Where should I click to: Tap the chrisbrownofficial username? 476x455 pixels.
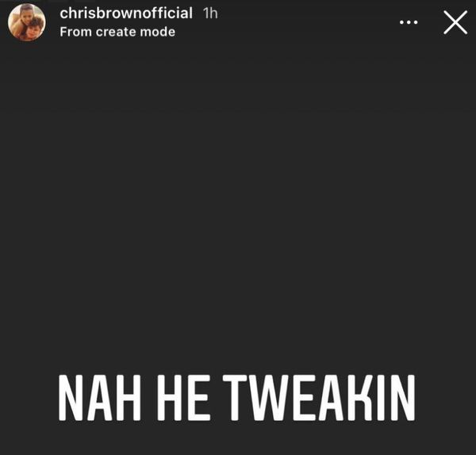coord(126,13)
